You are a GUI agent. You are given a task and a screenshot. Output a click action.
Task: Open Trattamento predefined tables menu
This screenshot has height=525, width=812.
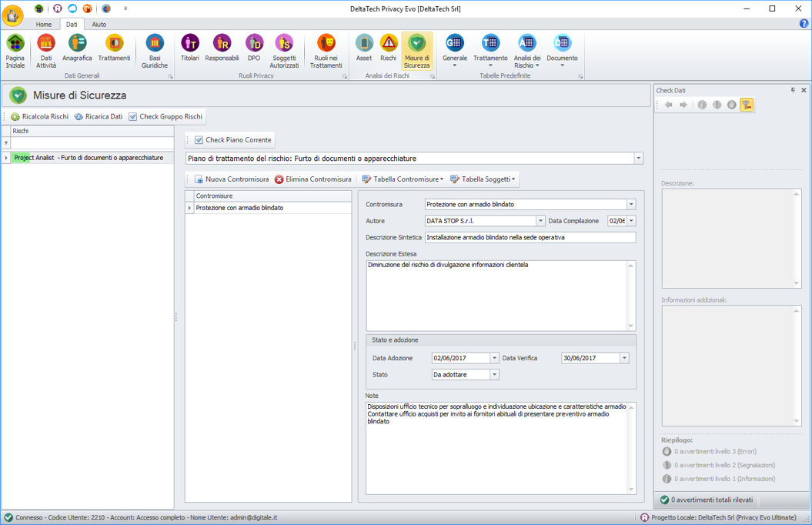point(490,52)
